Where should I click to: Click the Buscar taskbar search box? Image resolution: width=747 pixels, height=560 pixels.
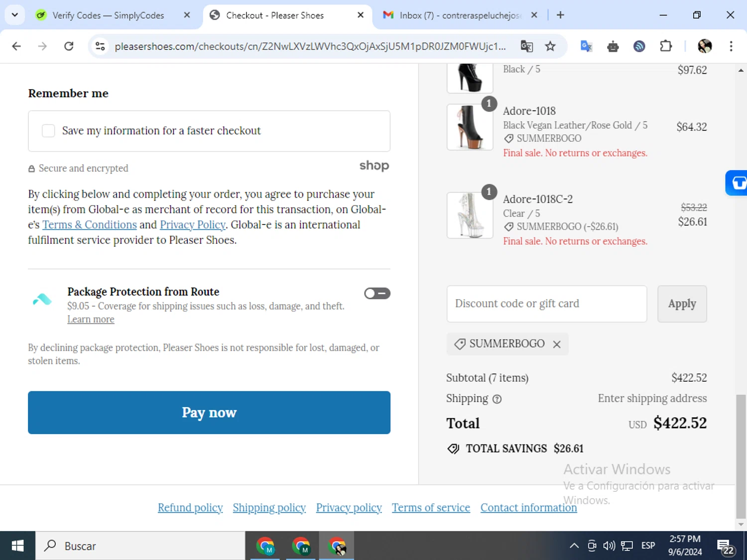pos(140,546)
